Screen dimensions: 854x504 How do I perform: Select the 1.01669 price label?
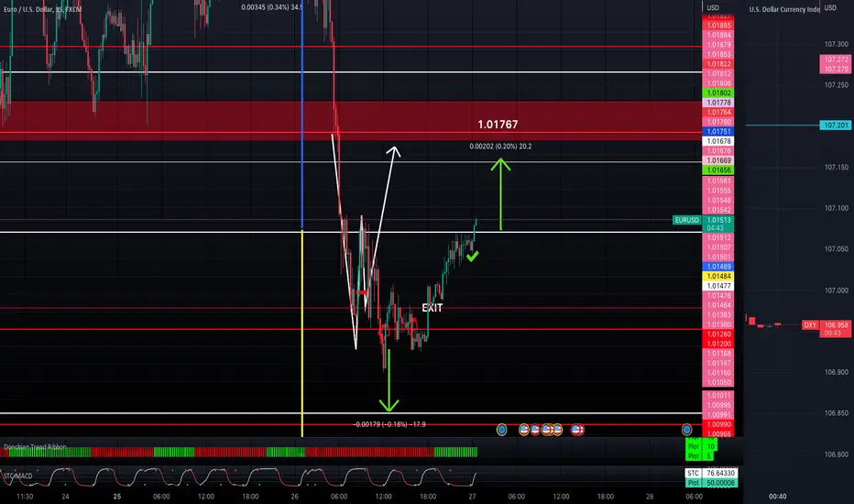click(718, 160)
